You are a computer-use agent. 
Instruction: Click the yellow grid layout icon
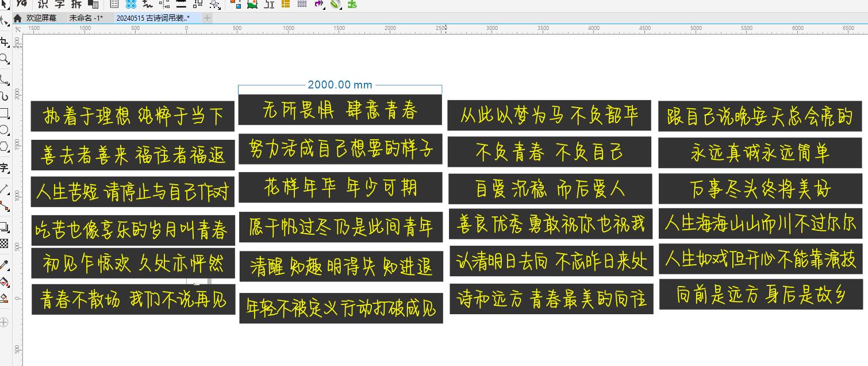(286, 4)
